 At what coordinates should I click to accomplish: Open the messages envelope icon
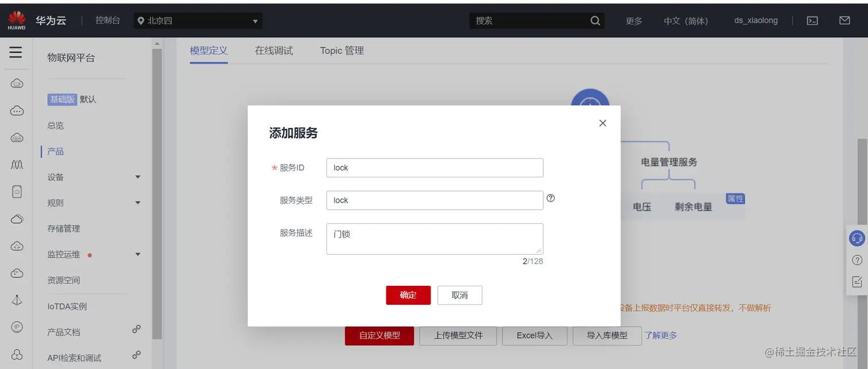point(844,21)
